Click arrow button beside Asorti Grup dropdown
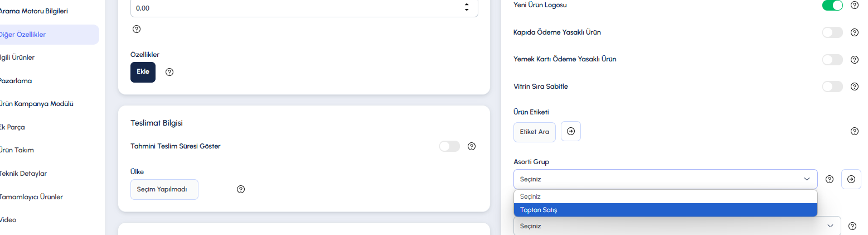The height and width of the screenshot is (235, 868). point(851,179)
